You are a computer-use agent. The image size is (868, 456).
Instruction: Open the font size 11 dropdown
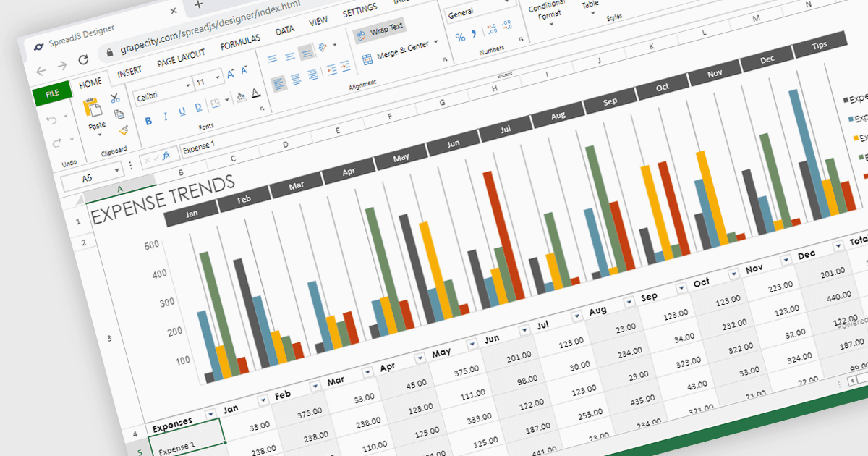(x=218, y=78)
